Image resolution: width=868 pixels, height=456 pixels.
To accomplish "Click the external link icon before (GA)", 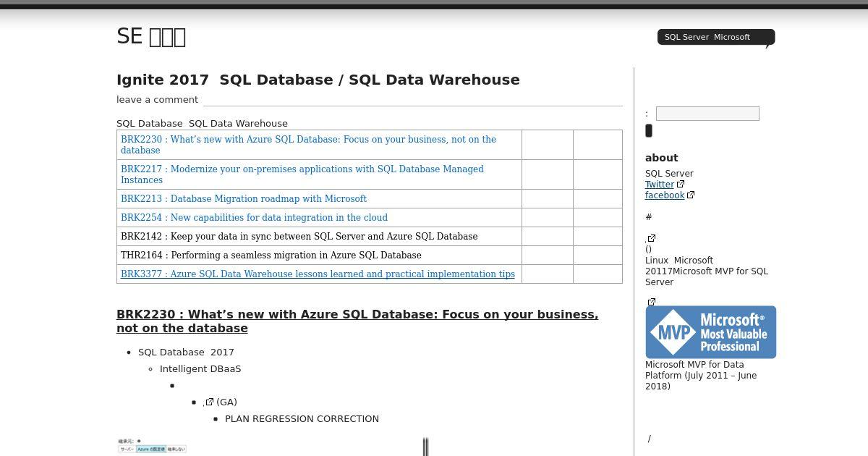I will coord(210,402).
